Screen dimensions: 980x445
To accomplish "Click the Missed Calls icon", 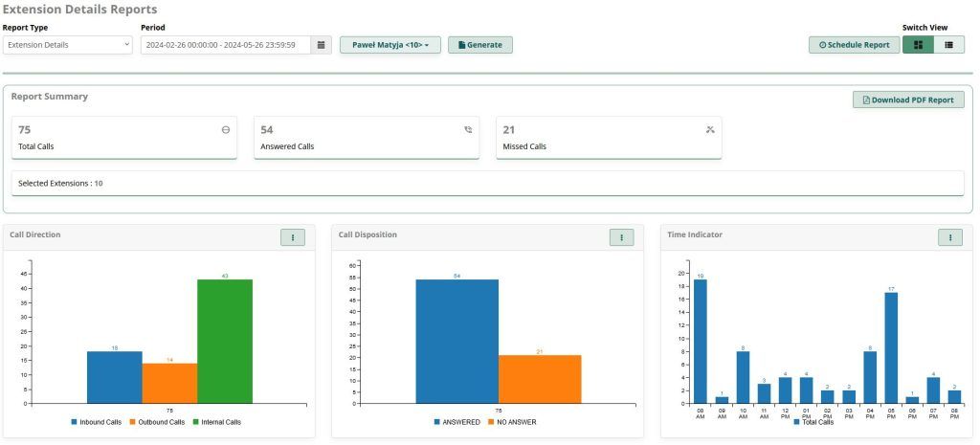I will [710, 129].
